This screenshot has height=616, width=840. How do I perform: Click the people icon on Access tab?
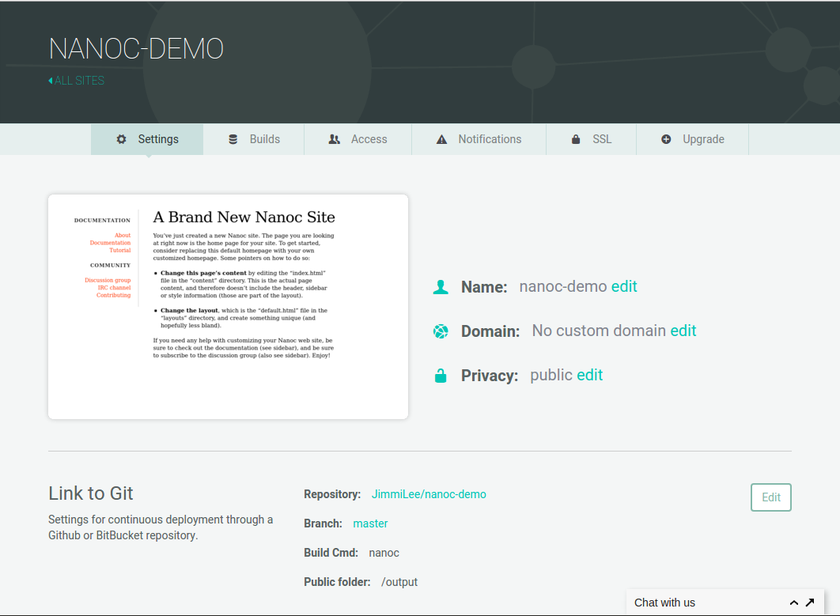click(334, 139)
